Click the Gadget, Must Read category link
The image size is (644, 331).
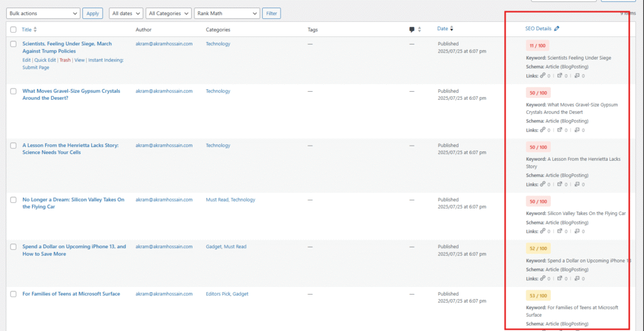226,246
